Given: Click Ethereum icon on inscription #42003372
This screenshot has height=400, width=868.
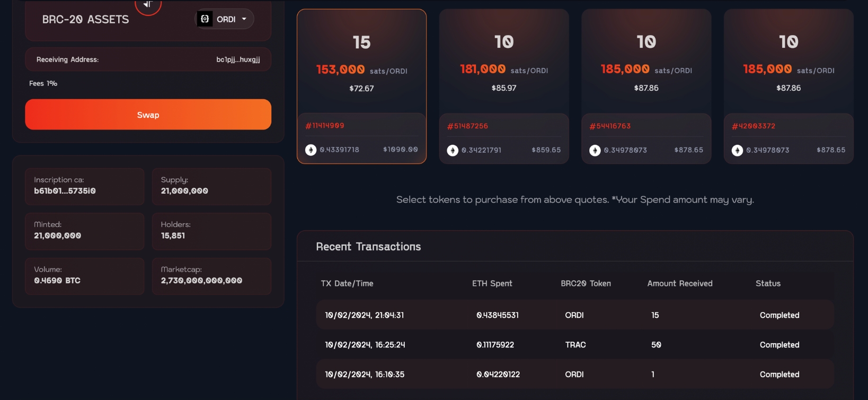Looking at the screenshot, I should pyautogui.click(x=737, y=151).
